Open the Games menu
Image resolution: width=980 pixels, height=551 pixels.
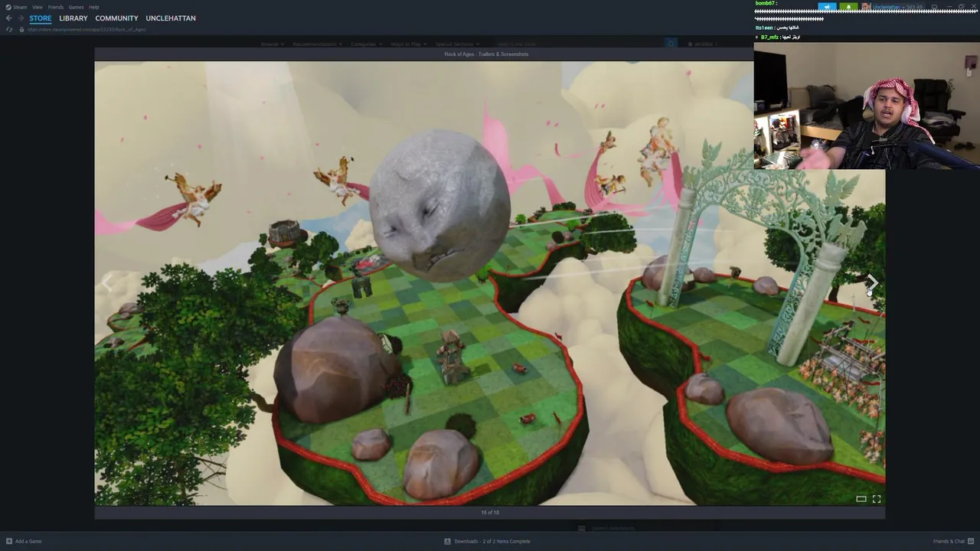coord(77,7)
